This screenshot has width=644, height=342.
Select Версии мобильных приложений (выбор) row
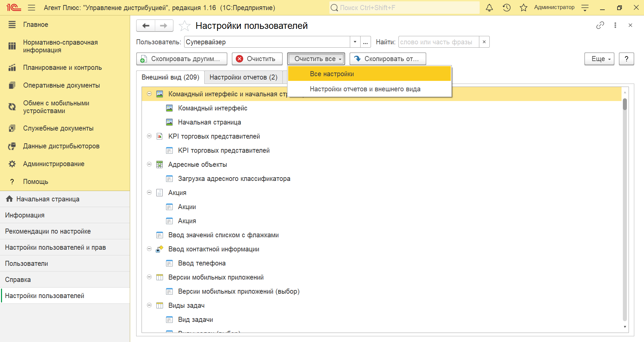point(382,291)
